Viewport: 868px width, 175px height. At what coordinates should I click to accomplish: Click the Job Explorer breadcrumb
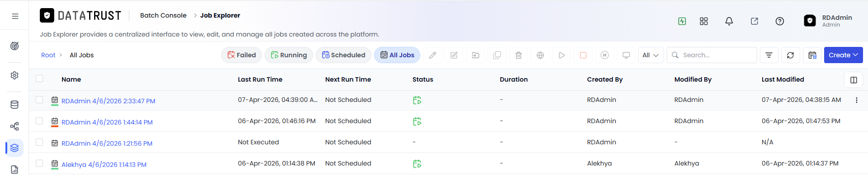pos(220,15)
